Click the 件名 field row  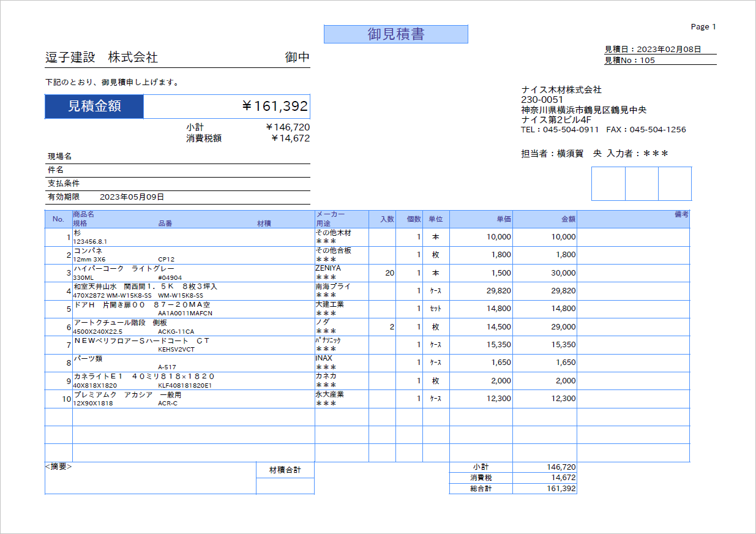coord(178,170)
